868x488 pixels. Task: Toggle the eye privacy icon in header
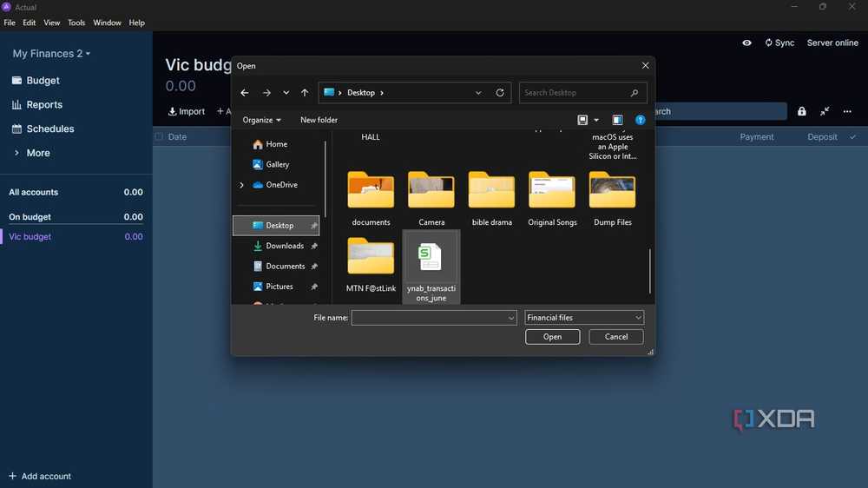(x=746, y=43)
